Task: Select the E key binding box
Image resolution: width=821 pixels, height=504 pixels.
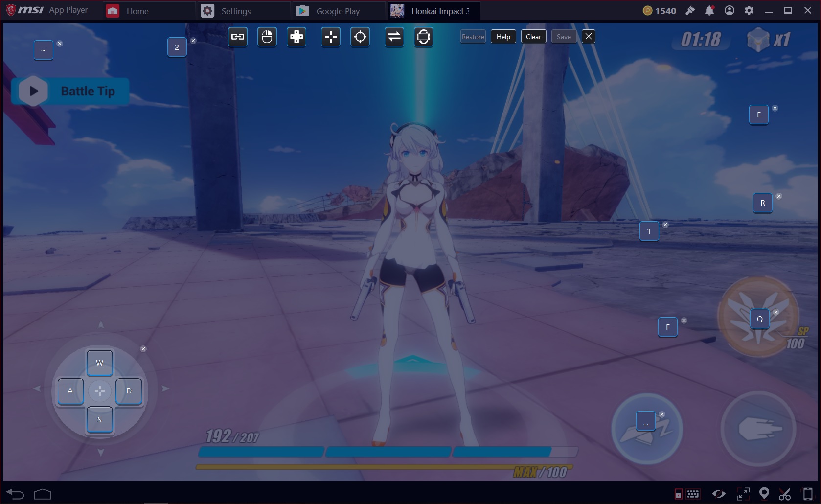Action: [759, 115]
